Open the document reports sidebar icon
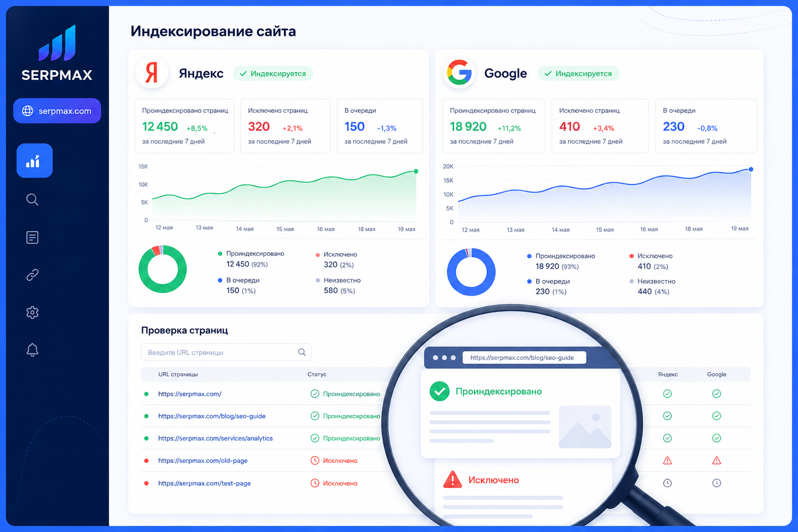 (x=32, y=237)
